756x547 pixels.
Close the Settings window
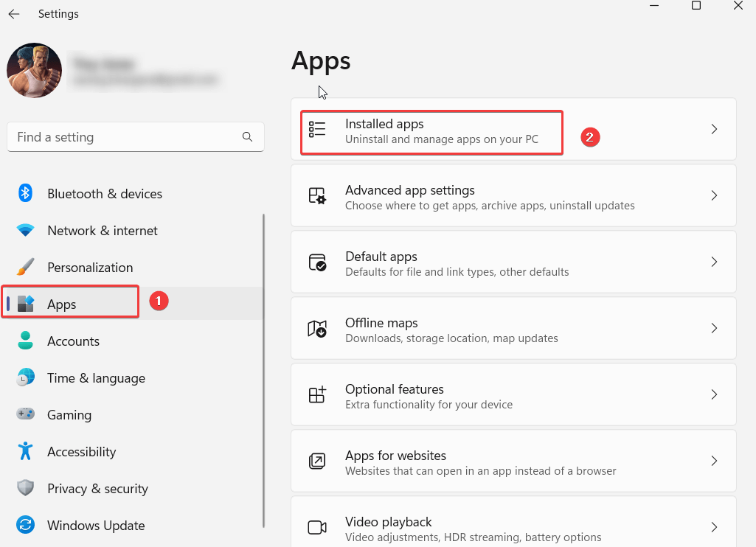(x=738, y=6)
